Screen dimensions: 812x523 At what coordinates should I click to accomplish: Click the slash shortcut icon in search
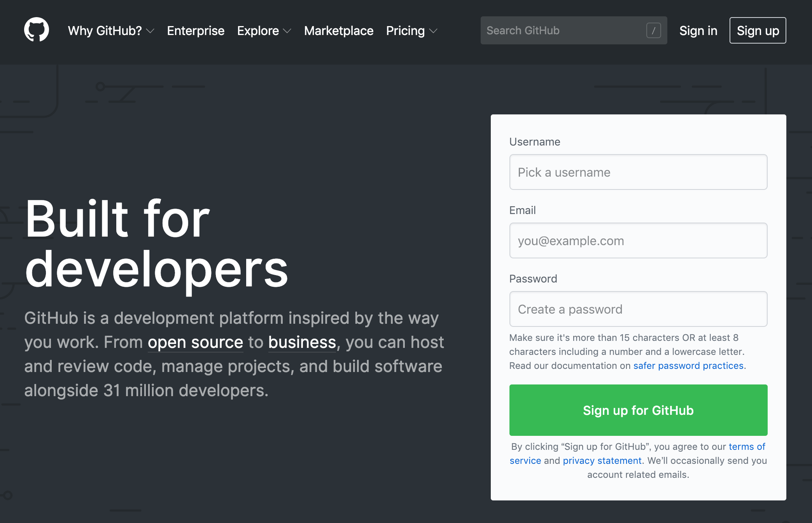click(653, 30)
